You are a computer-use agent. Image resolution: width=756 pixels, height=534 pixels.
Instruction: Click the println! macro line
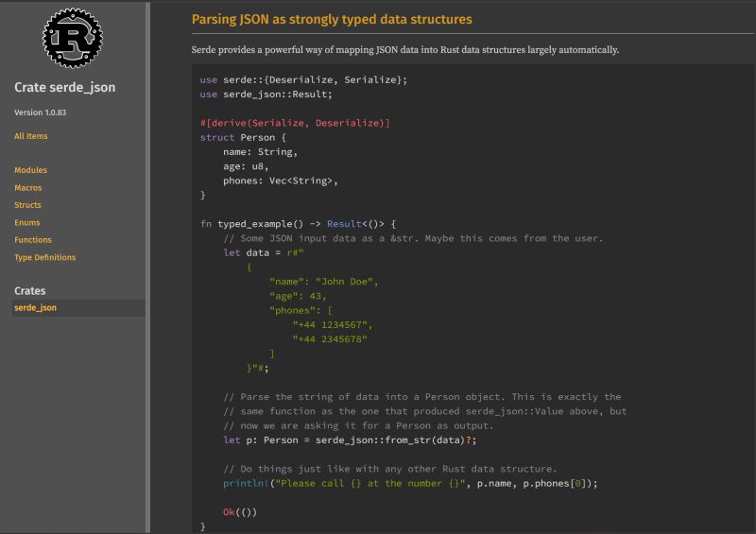tap(410, 483)
